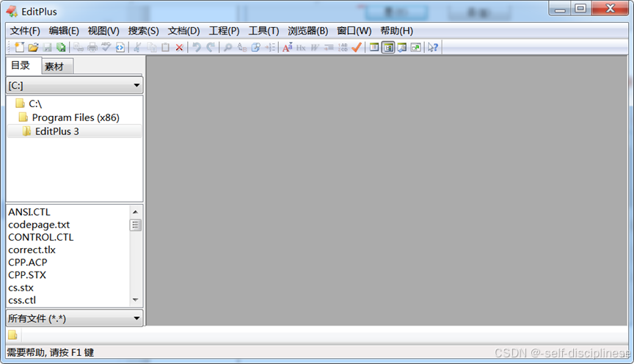The width and height of the screenshot is (634, 364).
Task: Open the 帮助(H) menu
Action: point(397,31)
